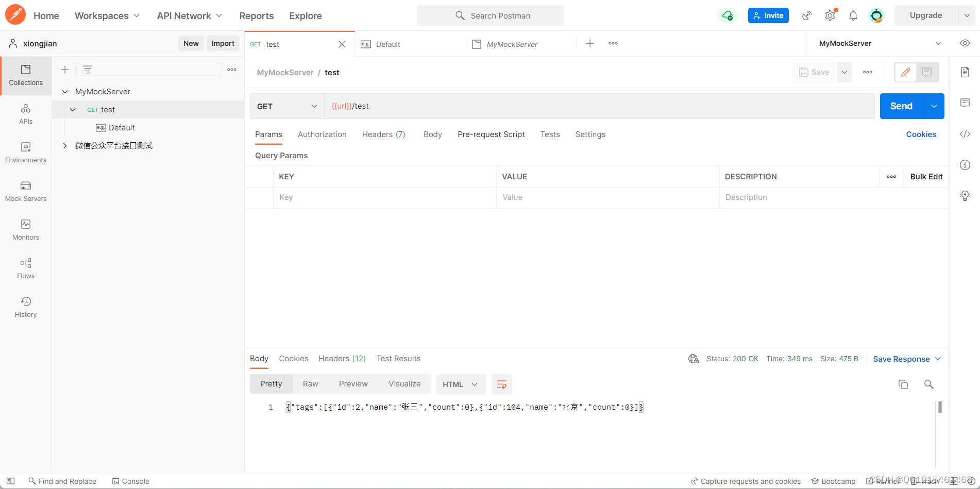Image resolution: width=980 pixels, height=489 pixels.
Task: Switch to request Headers (7) tab
Action: 383,134
